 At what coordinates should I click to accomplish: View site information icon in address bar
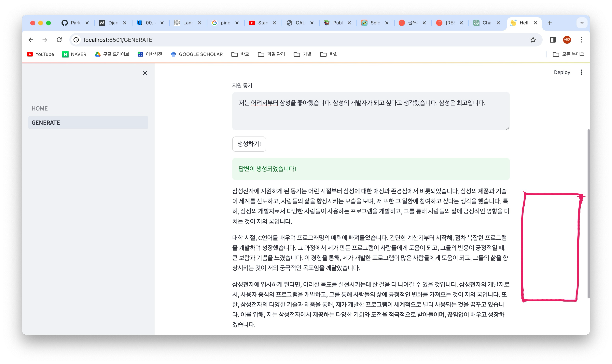coord(76,40)
